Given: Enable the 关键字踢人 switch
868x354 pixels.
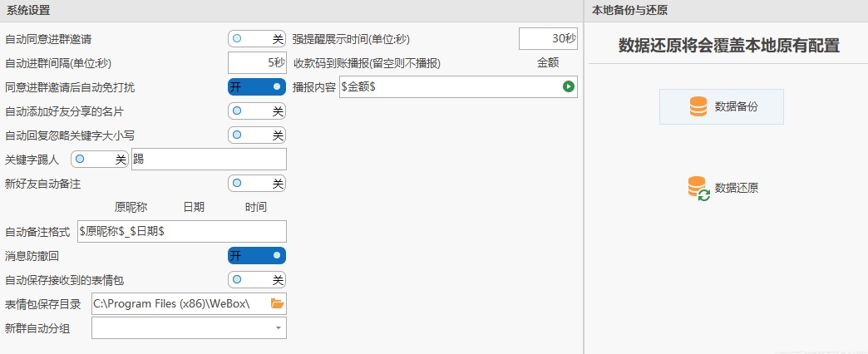Looking at the screenshot, I should 100,160.
